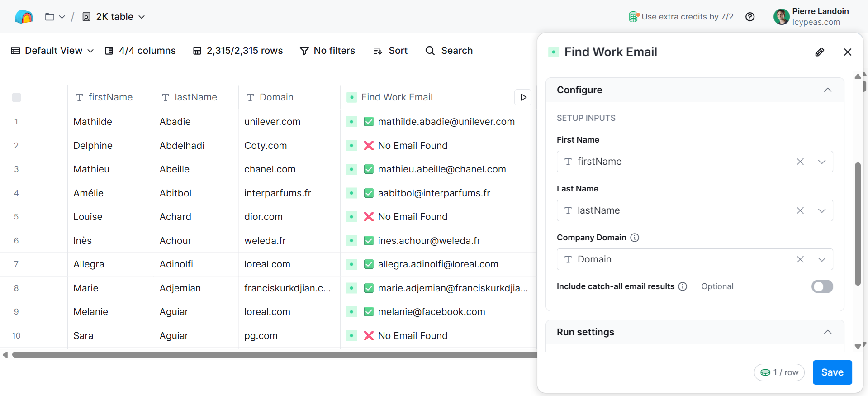Open the 4/4 columns menu

[x=140, y=51]
